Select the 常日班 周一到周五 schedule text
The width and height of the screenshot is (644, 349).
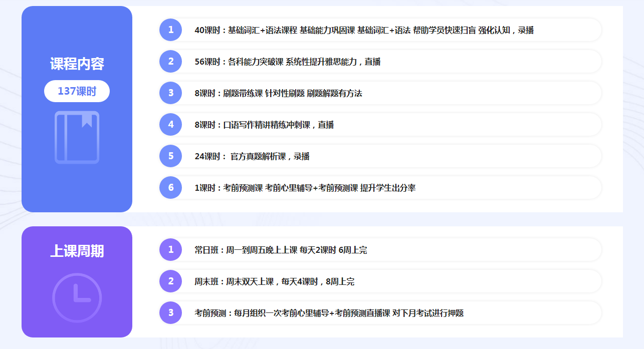click(x=280, y=250)
